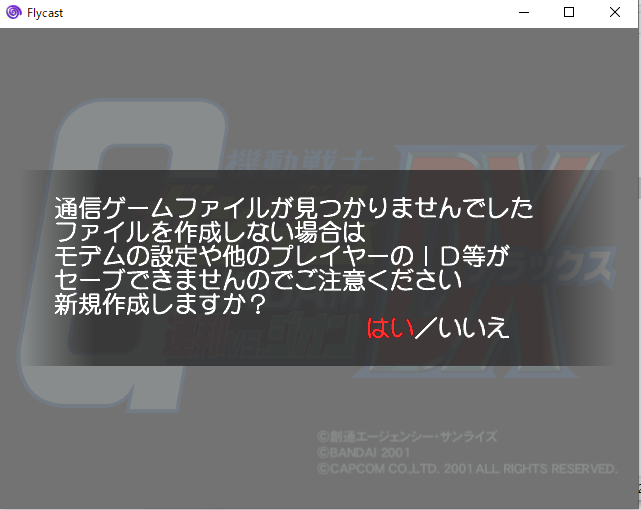Click the question 新規作成しますか？
The image size is (641, 510).
click(160, 306)
